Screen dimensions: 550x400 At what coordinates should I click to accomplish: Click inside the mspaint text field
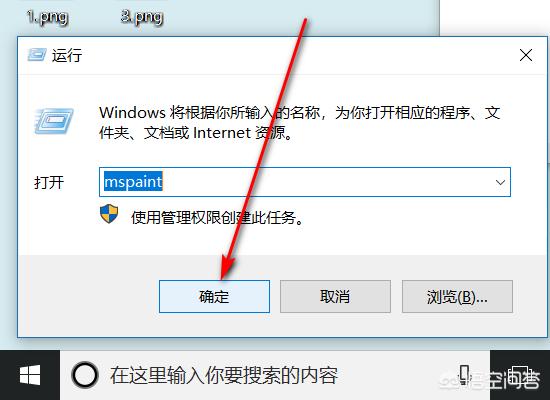point(305,182)
